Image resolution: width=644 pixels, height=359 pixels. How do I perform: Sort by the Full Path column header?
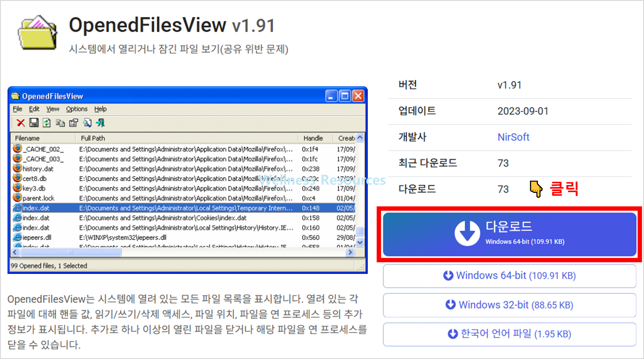186,138
